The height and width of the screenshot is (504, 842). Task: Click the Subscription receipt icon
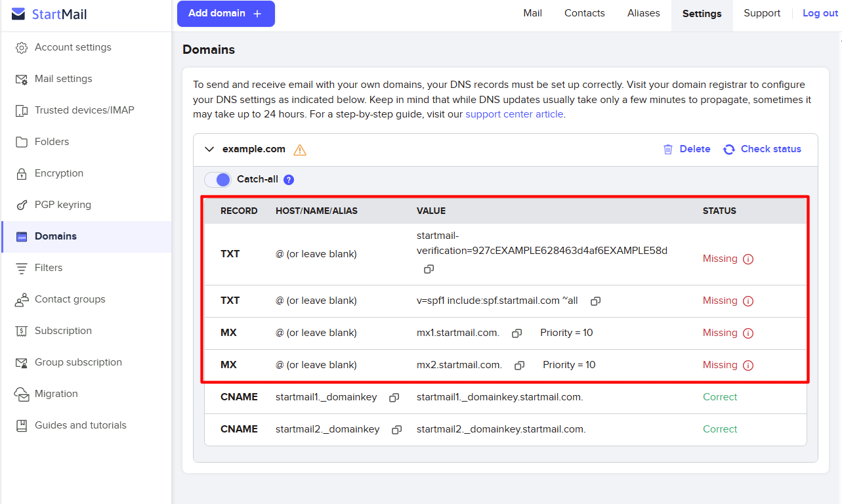(22, 331)
